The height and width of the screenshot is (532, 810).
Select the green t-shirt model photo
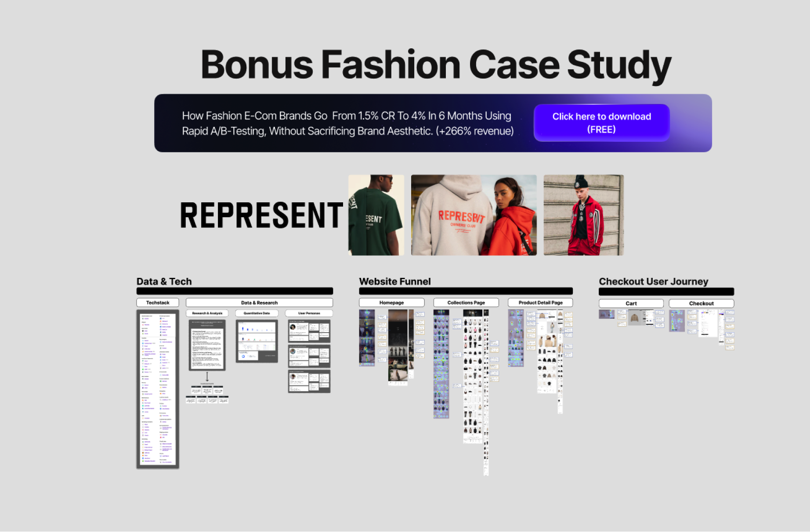pos(376,215)
